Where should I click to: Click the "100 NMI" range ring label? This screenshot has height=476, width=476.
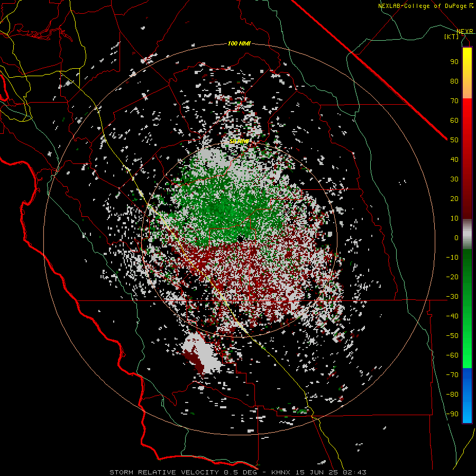[239, 44]
